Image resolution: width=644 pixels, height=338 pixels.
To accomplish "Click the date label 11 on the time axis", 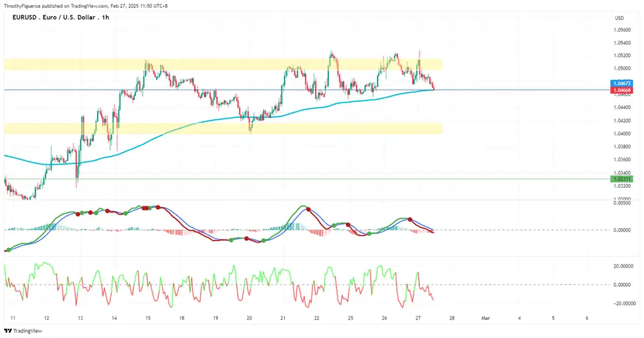I will 13,318.
